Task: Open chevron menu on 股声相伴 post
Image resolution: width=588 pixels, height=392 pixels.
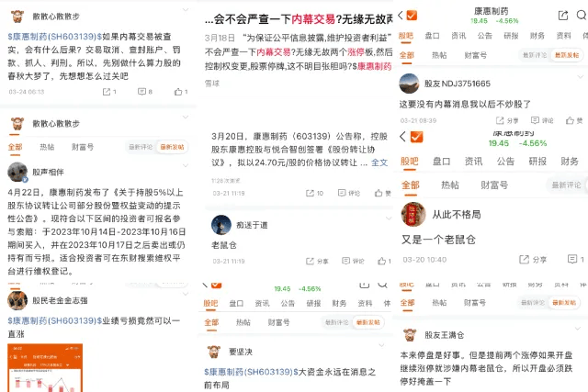Action: click(186, 165)
